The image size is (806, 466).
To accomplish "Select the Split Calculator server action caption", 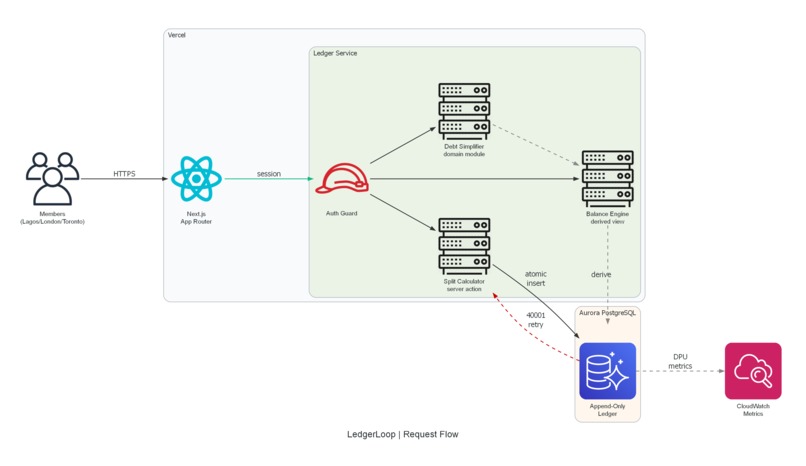I will (464, 285).
